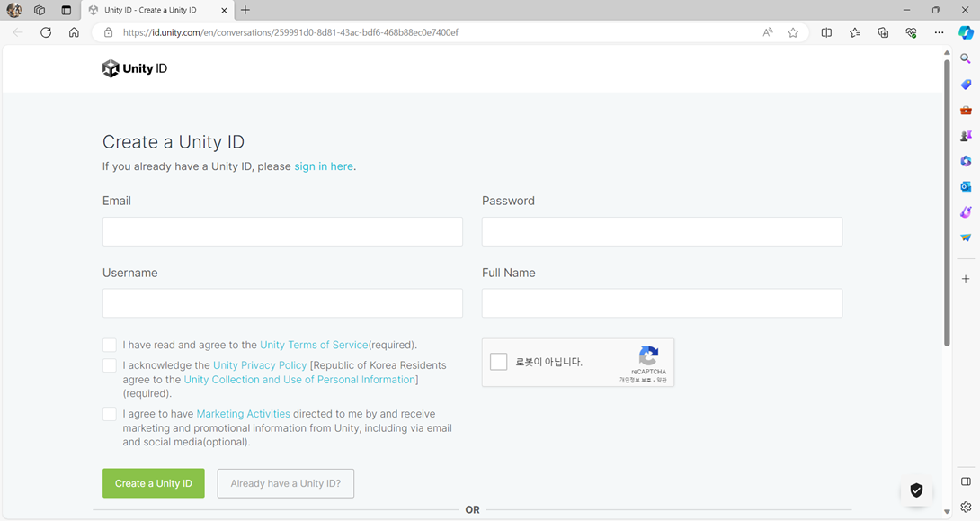
Task: Click the address bar URL
Action: [290, 32]
